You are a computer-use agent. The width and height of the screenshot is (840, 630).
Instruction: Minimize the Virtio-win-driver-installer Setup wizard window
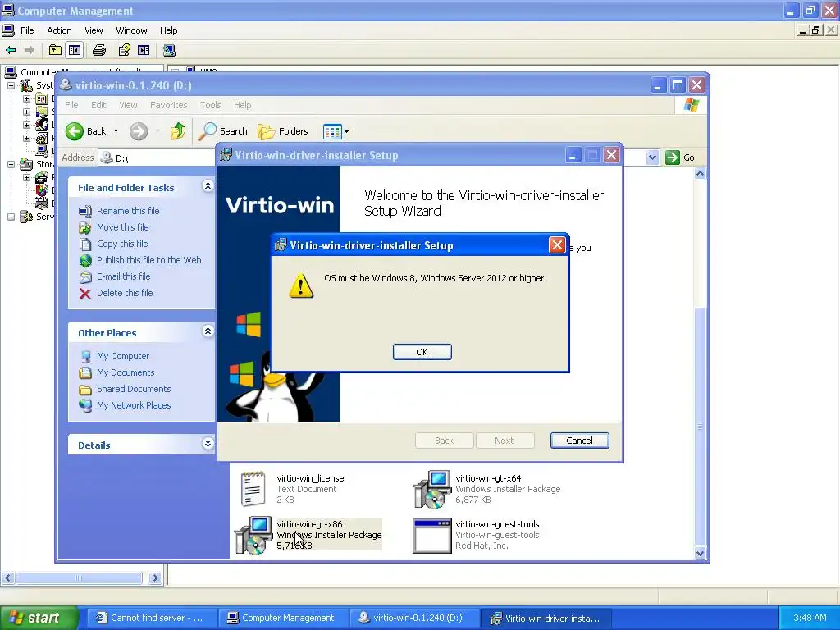click(x=573, y=155)
